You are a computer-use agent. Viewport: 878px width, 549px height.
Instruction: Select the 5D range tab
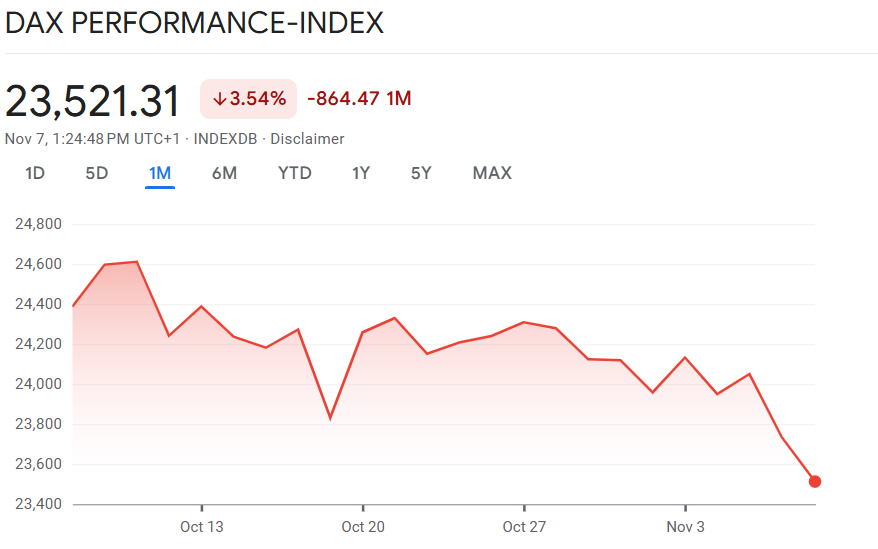[x=97, y=173]
